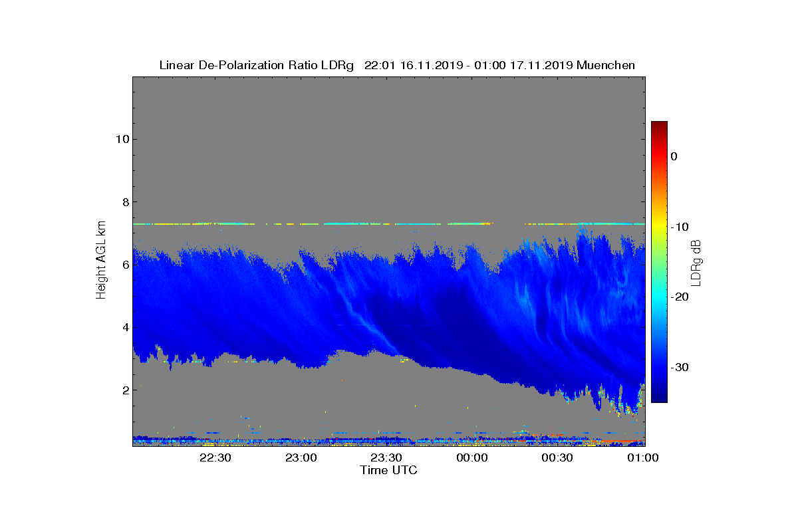
Task: Click the colorbar -20 label
Action: (679, 297)
